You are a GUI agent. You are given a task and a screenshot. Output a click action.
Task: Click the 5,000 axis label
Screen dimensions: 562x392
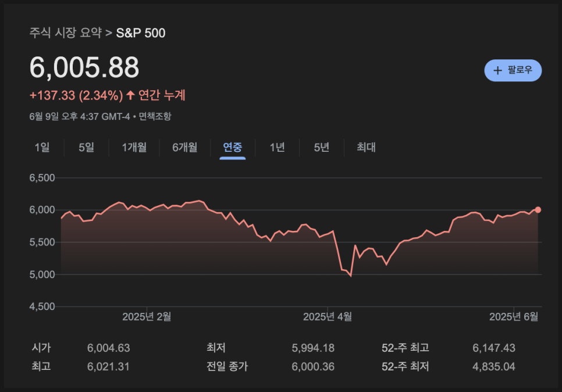point(42,275)
